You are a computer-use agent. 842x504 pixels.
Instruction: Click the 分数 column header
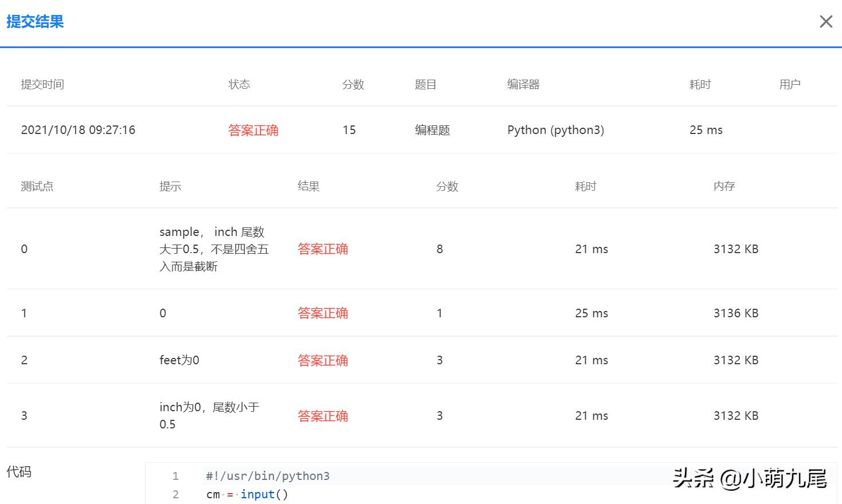pyautogui.click(x=353, y=84)
